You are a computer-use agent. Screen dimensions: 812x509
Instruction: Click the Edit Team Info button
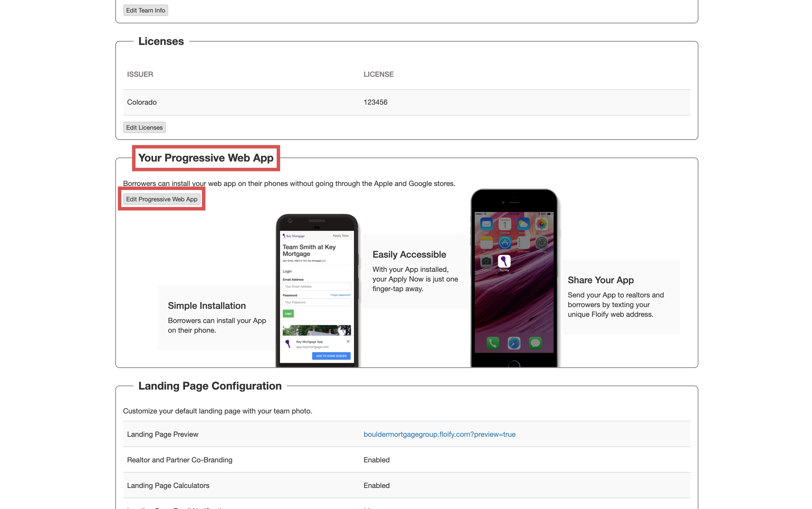[145, 10]
